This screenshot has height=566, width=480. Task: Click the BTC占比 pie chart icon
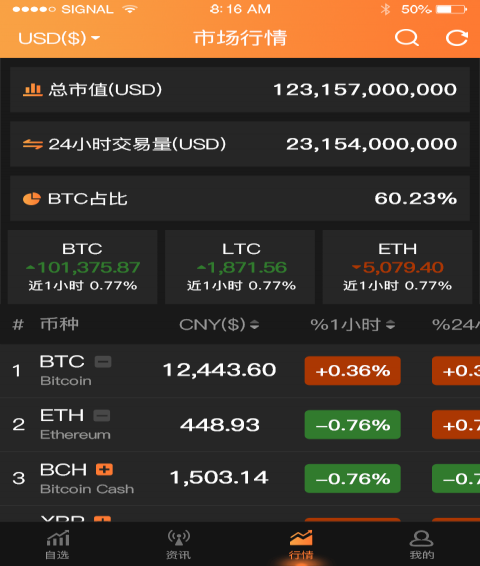click(x=32, y=199)
